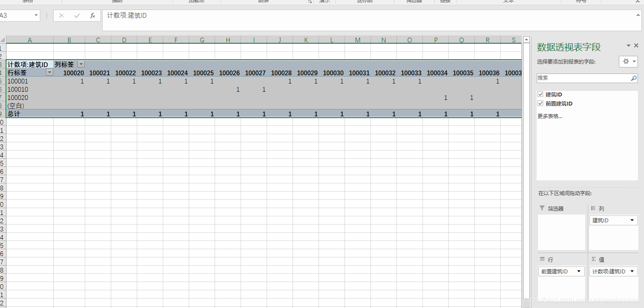Open Insert Function via the fx icon
The image size is (644, 308).
[x=92, y=16]
